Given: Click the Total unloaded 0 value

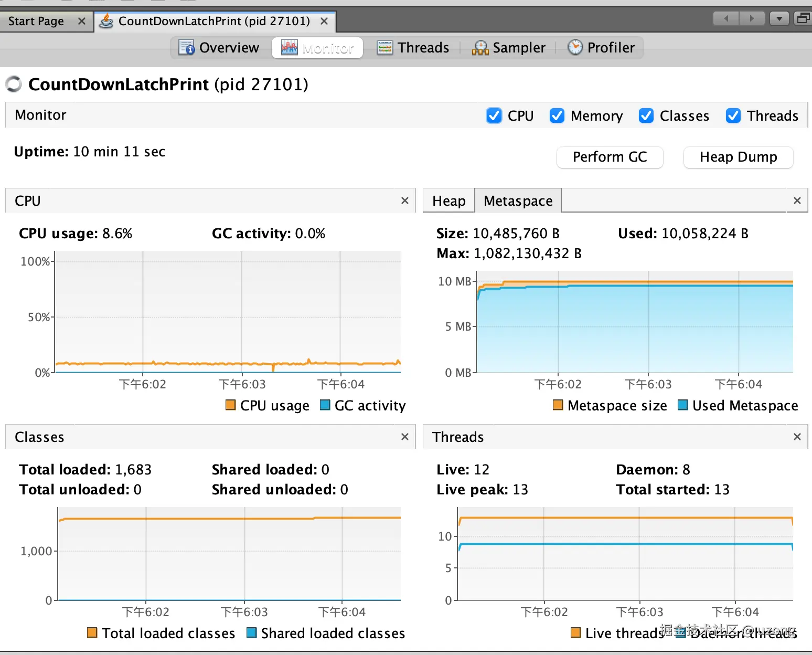Looking at the screenshot, I should 137,490.
